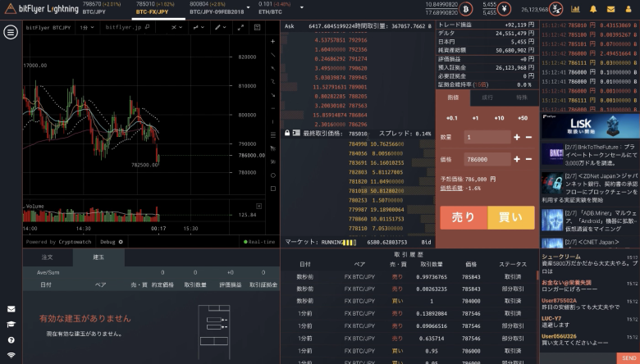Viewport: 640px width, 364px height.
Task: Open the Lisk listing banner
Action: pyautogui.click(x=590, y=125)
